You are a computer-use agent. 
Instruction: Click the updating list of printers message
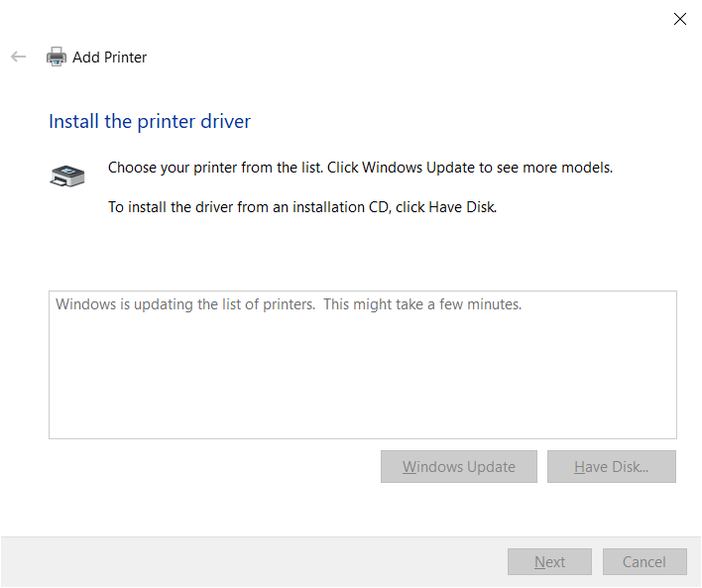click(x=289, y=304)
